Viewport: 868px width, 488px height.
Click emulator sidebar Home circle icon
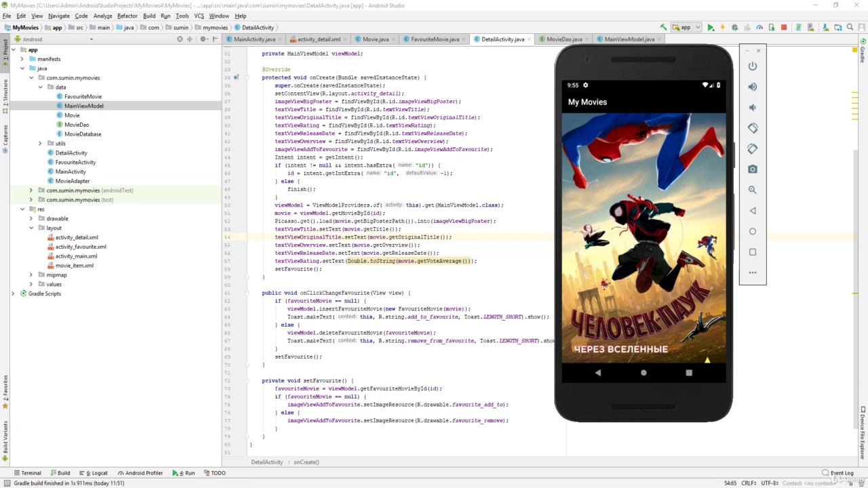753,231
